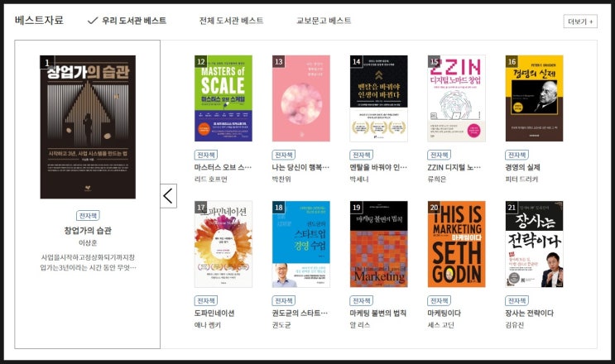
Task: Click the 전자책 badge under 창업가의 습관
Action: pyautogui.click(x=88, y=215)
